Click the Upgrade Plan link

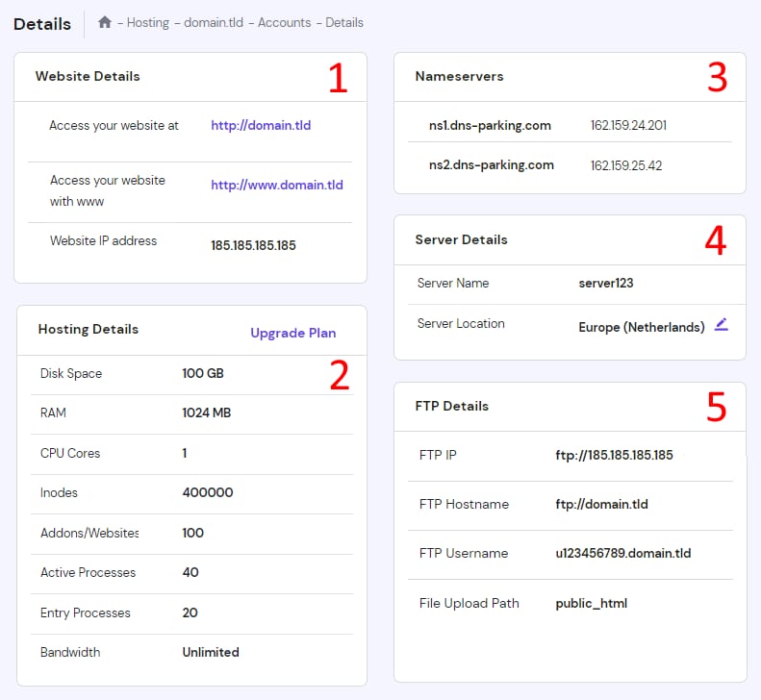(x=292, y=333)
